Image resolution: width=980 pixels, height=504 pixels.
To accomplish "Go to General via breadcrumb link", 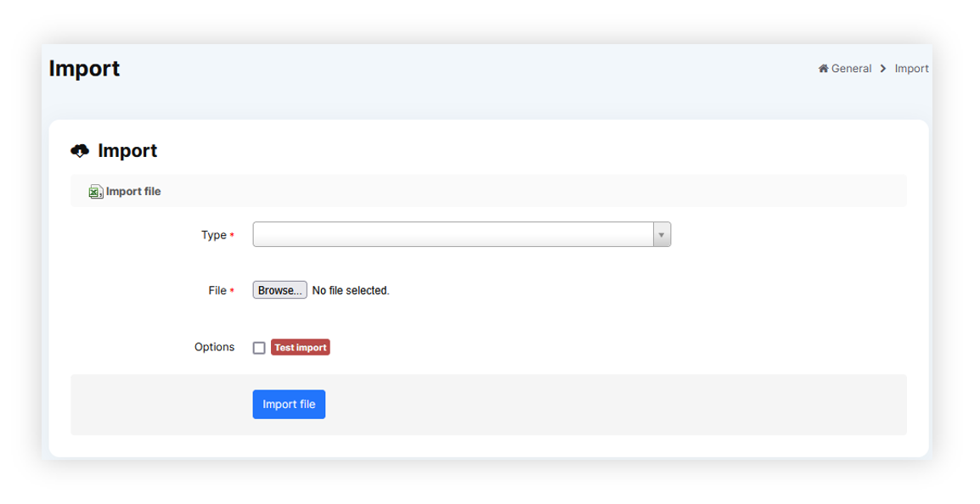I will 851,69.
